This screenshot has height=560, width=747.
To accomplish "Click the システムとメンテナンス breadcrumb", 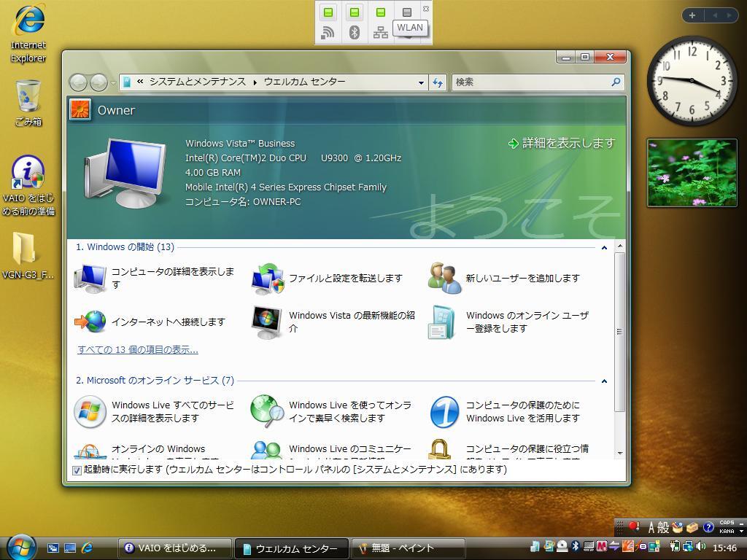I will click(198, 82).
